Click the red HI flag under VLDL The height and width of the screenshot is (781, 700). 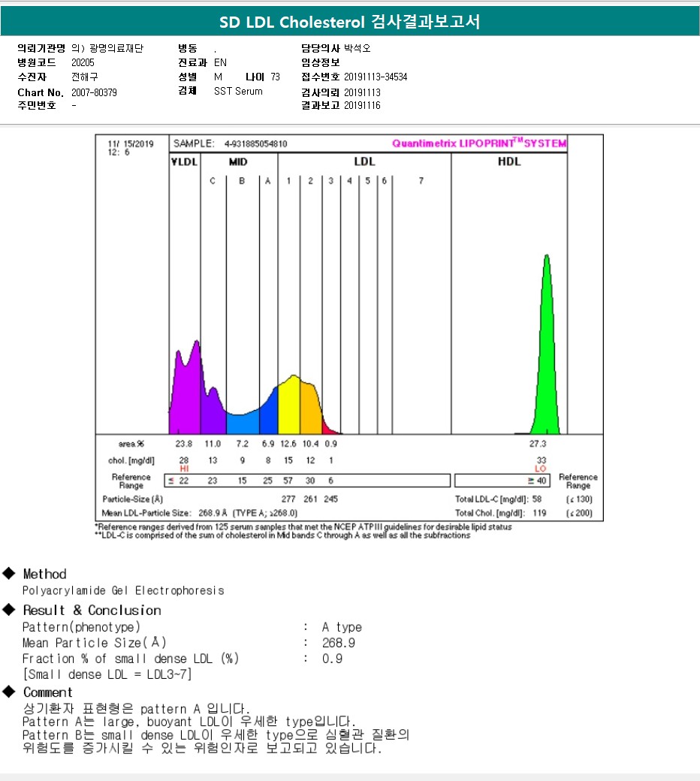(184, 469)
